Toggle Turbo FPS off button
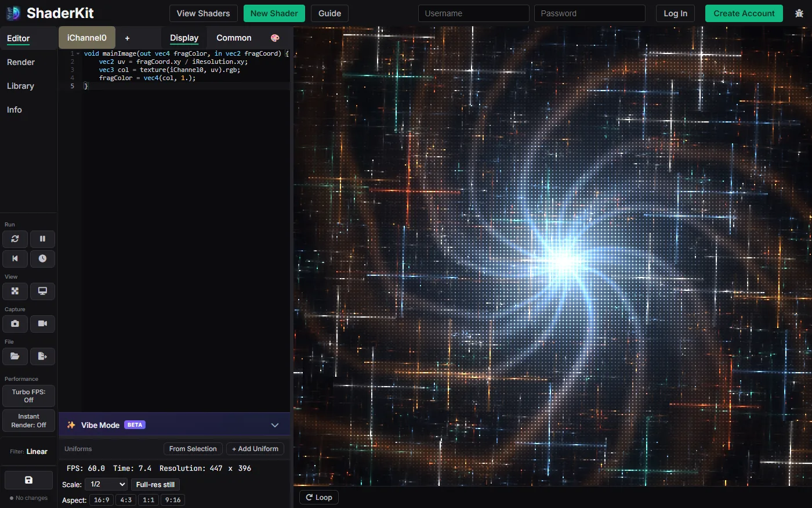This screenshot has height=508, width=812. tap(28, 396)
